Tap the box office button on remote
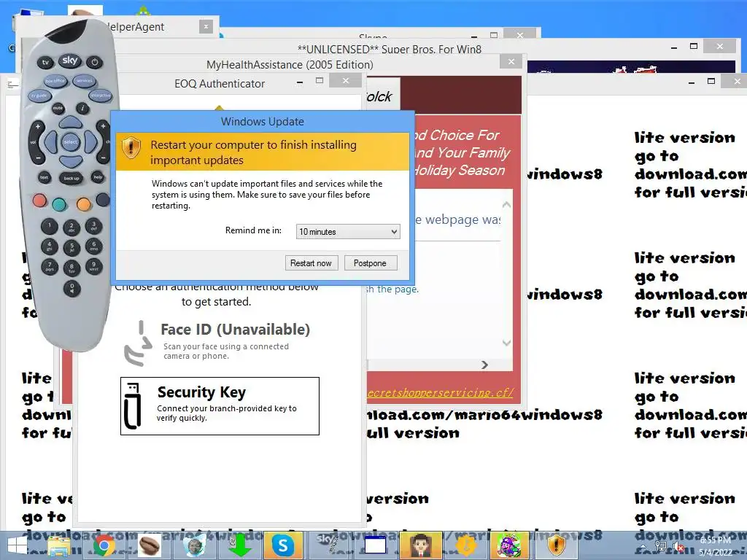Viewport: 747px width, 560px height. point(55,81)
